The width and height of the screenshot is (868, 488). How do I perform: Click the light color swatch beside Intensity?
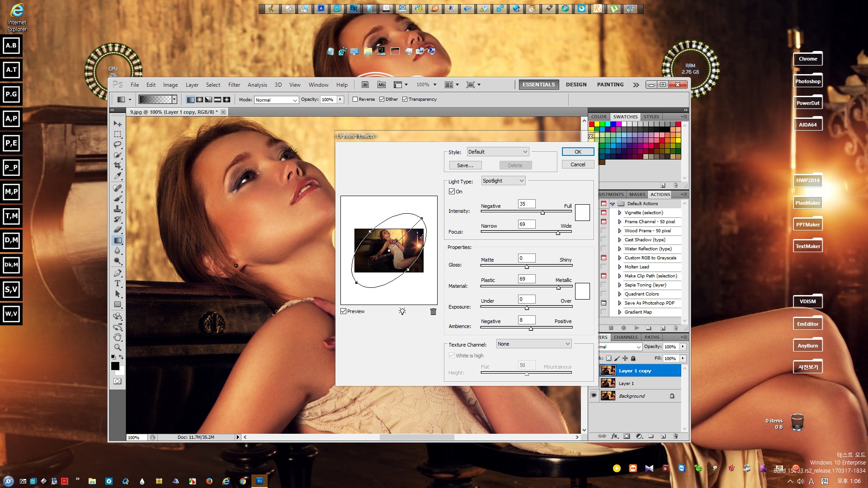582,212
